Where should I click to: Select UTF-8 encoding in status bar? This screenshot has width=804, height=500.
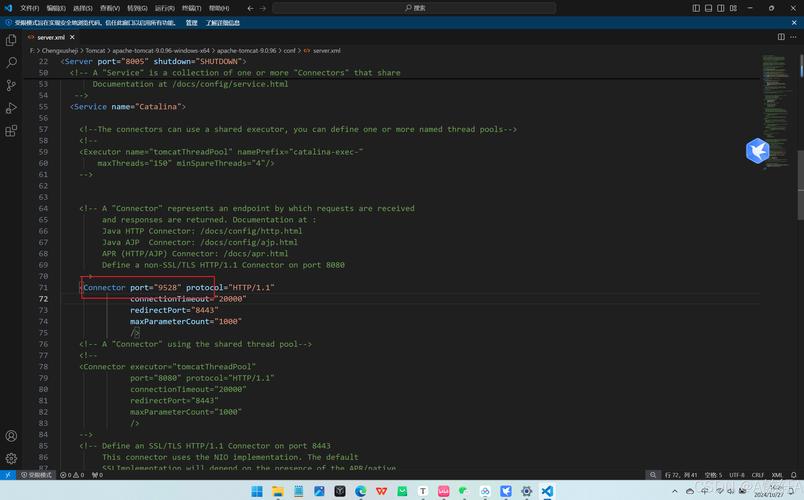(737, 475)
